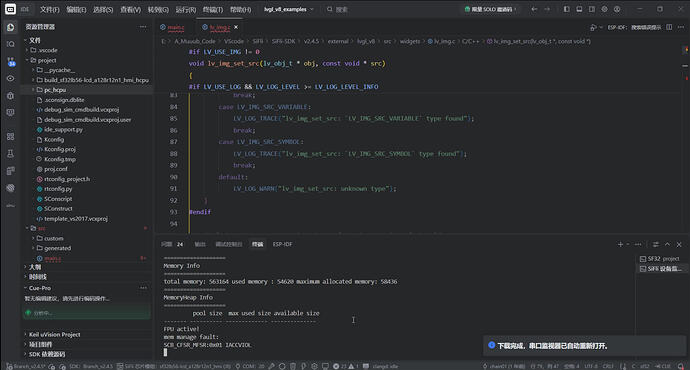Select SF32 project terminal entry

(660, 259)
